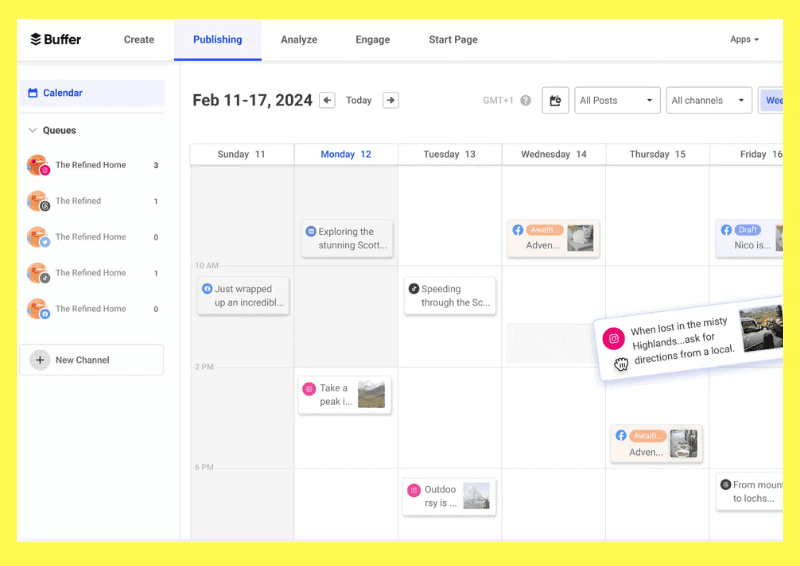Go to the Engage tab
The image size is (800, 566).
pos(372,39)
